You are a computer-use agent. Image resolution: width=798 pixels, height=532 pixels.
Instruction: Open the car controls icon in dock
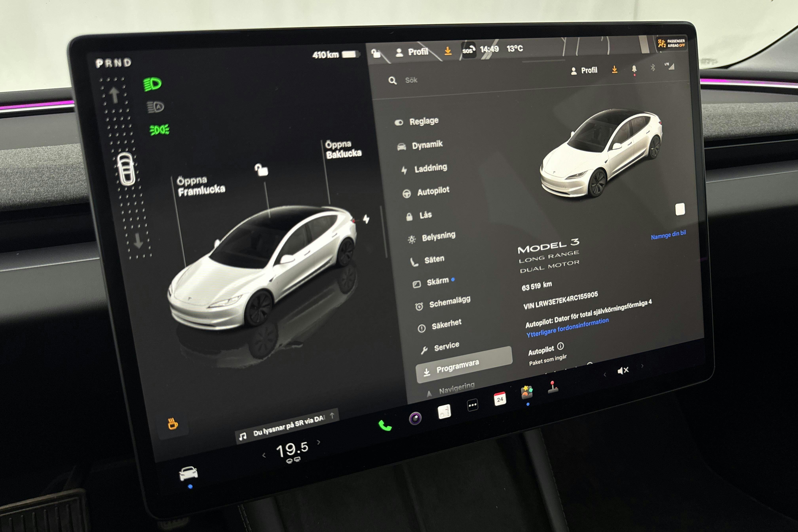(188, 473)
